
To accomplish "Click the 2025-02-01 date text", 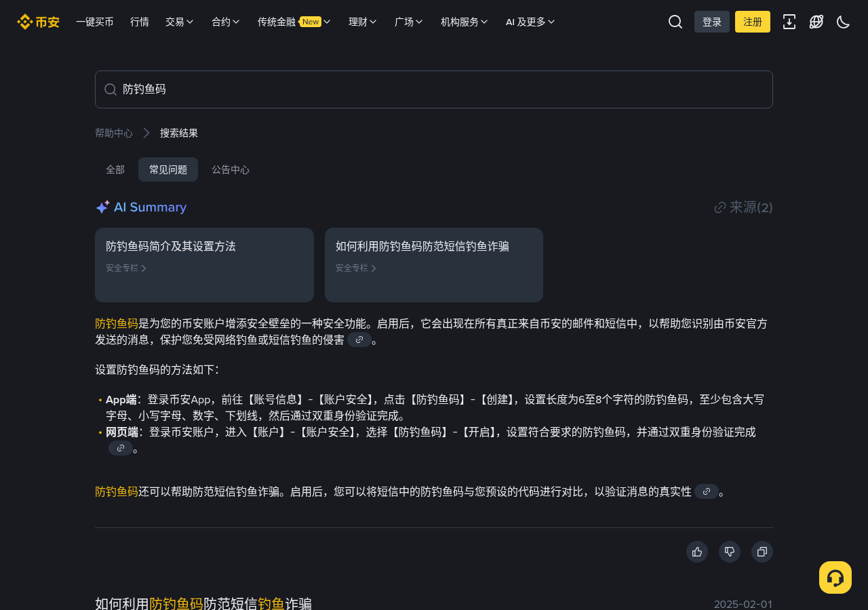I will [743, 604].
